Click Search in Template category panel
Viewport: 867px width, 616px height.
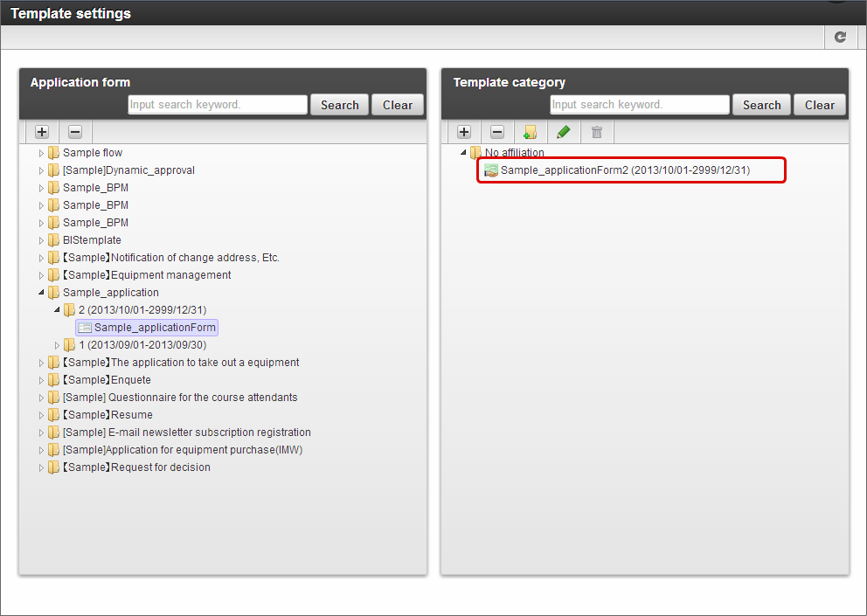(x=761, y=105)
